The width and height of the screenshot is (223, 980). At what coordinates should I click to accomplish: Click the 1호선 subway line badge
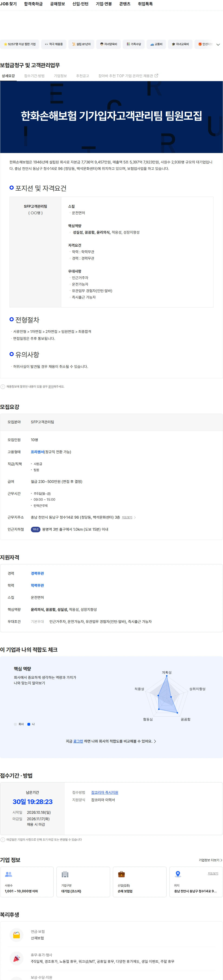point(36,529)
